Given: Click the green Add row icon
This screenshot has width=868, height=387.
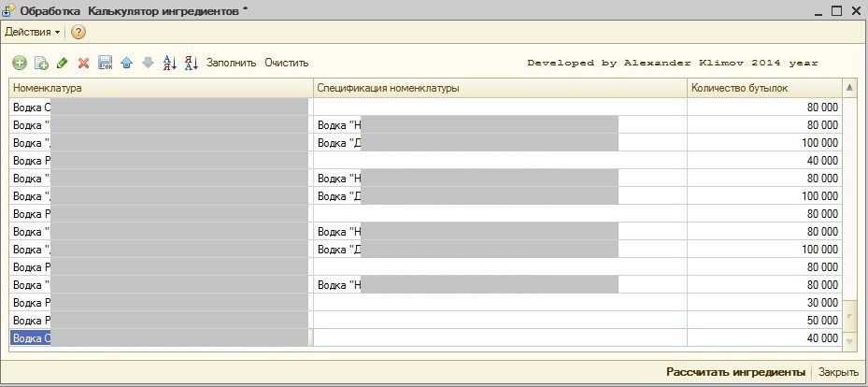Looking at the screenshot, I should tap(19, 63).
